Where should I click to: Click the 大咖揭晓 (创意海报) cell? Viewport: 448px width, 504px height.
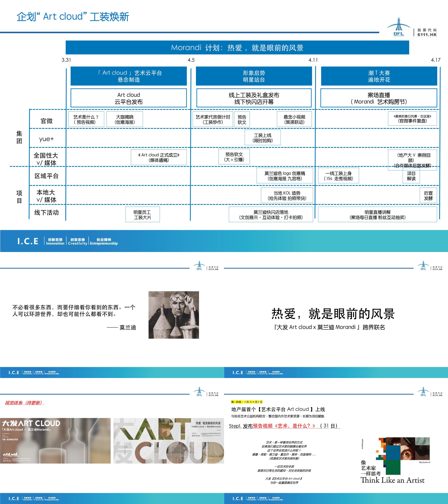[x=125, y=119]
